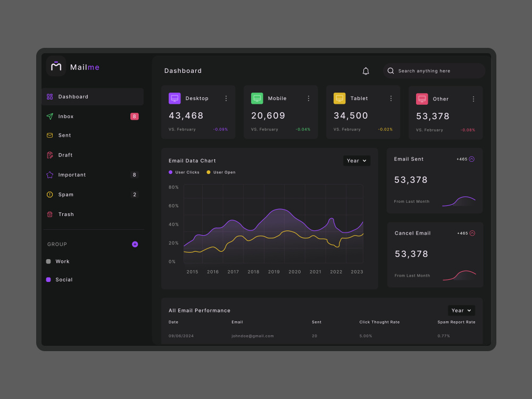Click the Trash bin icon

[49, 214]
